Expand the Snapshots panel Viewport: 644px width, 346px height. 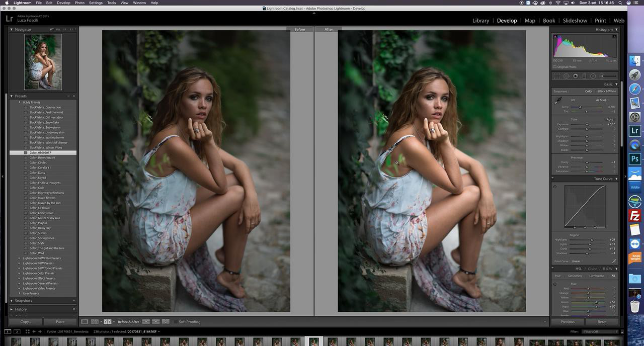click(x=12, y=301)
